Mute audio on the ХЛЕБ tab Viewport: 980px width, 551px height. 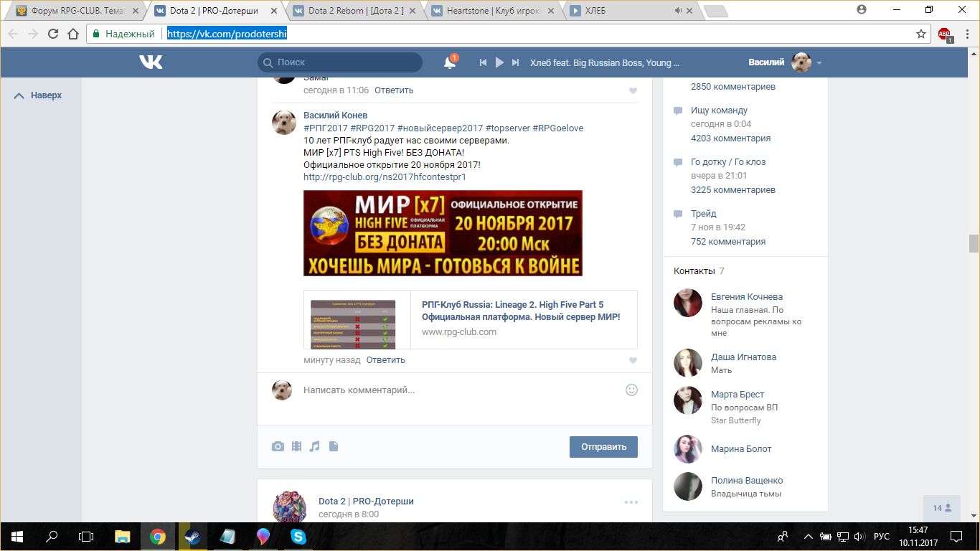pos(678,11)
